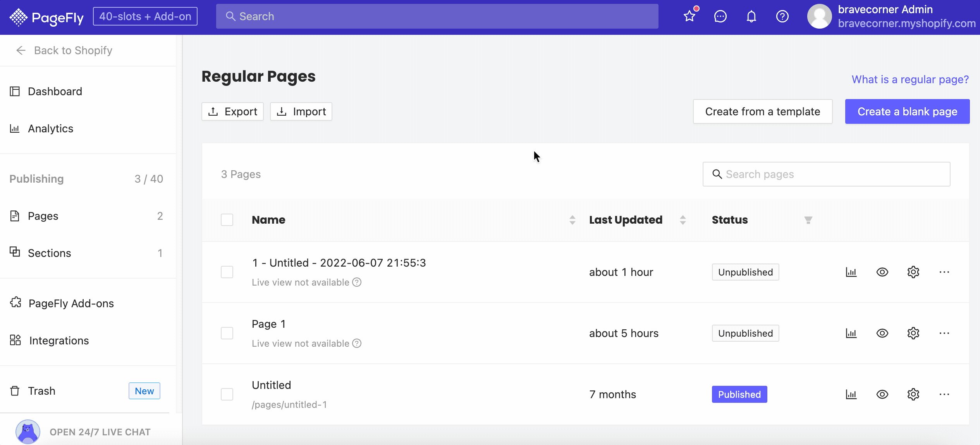Viewport: 980px width, 445px height.
Task: Open the notifications bell
Action: (751, 16)
